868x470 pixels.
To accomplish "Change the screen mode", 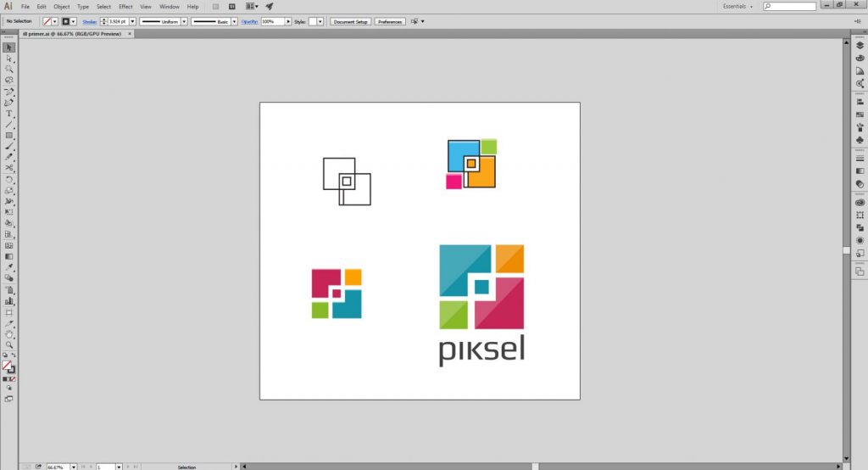I will point(9,397).
